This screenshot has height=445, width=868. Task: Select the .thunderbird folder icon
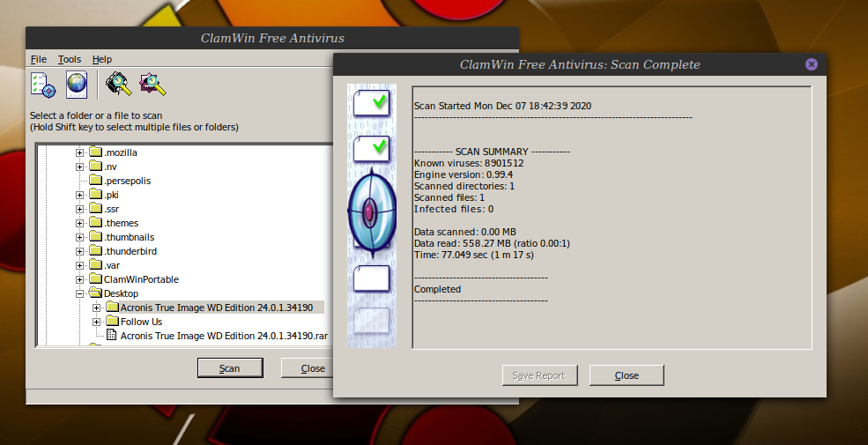[96, 251]
